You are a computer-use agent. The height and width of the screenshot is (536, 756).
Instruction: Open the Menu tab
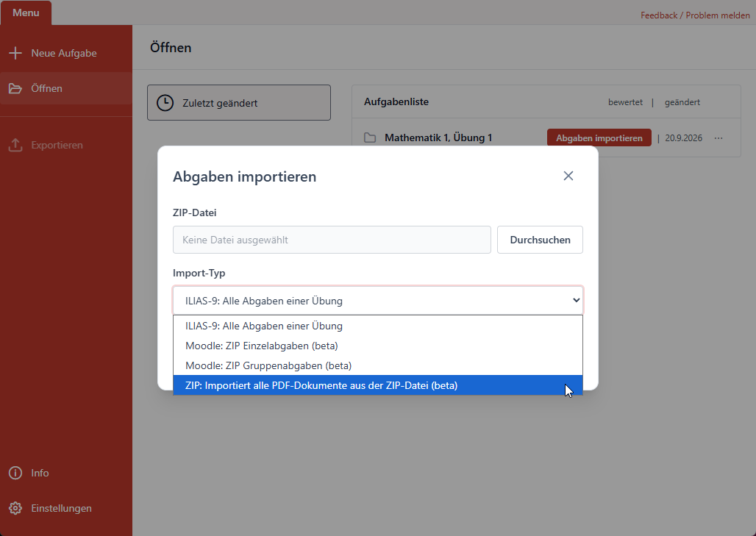coord(26,12)
